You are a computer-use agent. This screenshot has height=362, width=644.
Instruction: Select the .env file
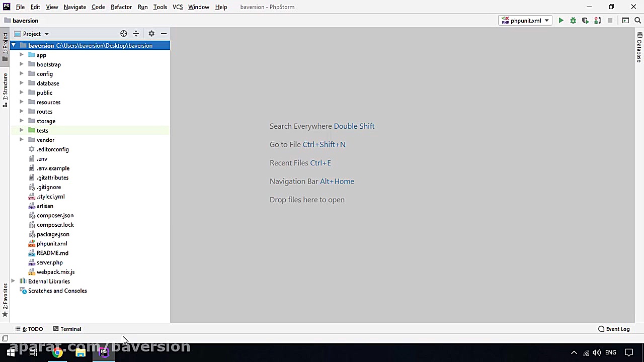(42, 159)
